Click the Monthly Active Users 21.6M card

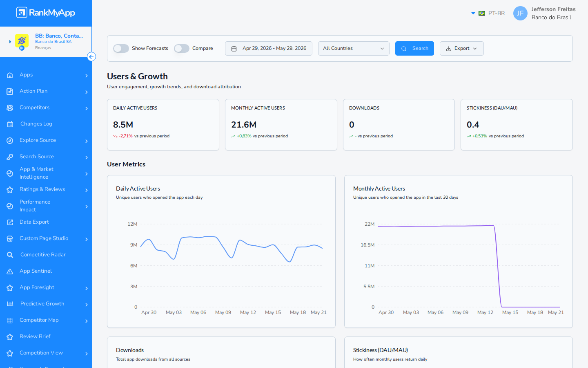[x=281, y=125]
